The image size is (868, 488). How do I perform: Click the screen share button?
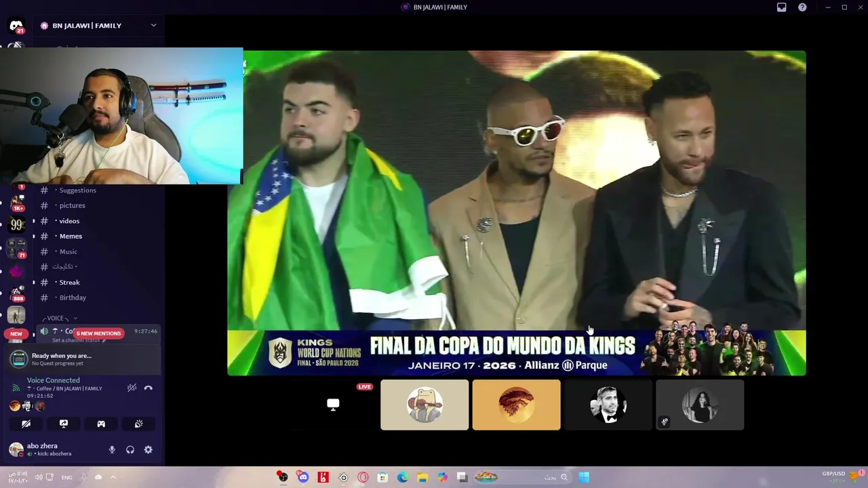point(64,424)
